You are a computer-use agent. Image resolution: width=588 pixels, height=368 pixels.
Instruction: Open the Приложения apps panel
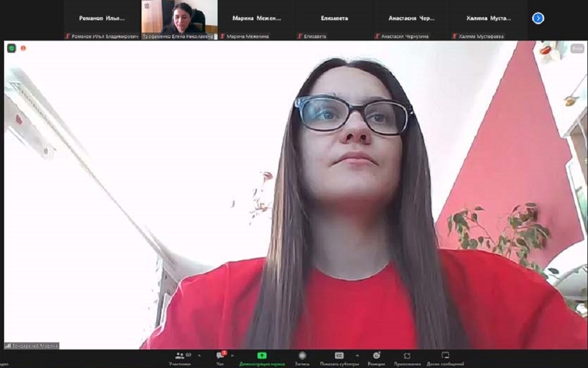407,357
